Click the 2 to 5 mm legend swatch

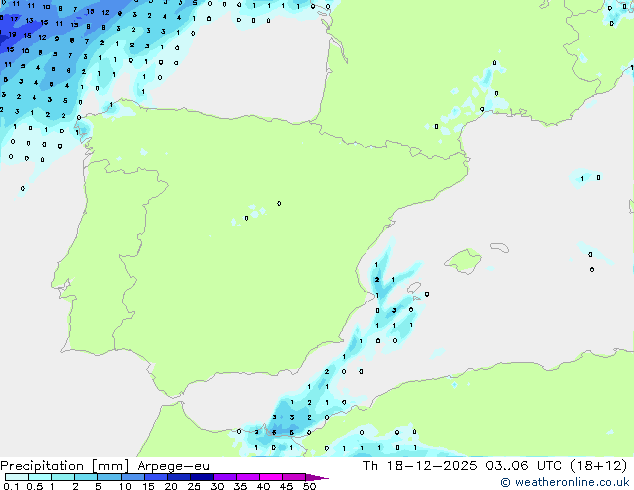pos(86,477)
